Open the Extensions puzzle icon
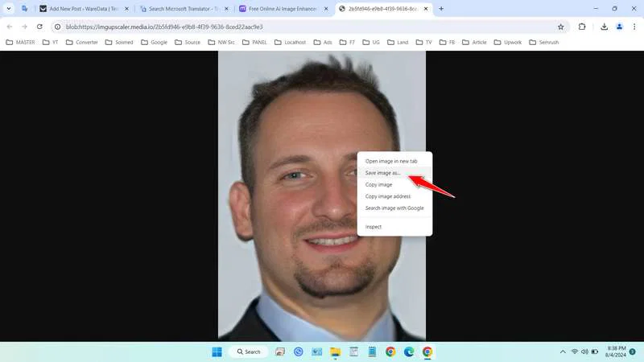The image size is (644, 362). tap(582, 27)
